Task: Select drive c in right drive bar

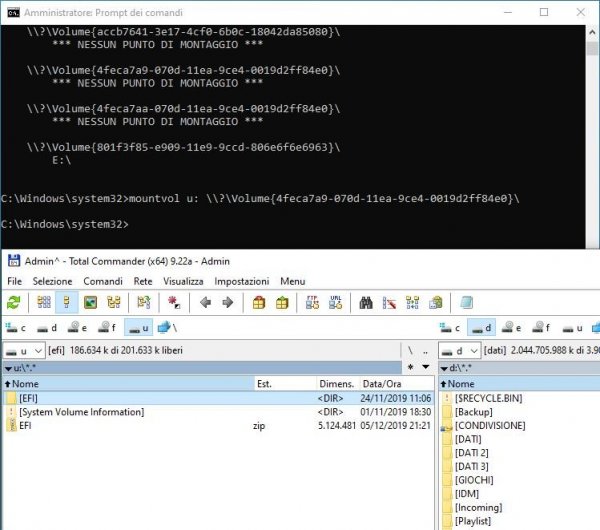Action: point(450,328)
